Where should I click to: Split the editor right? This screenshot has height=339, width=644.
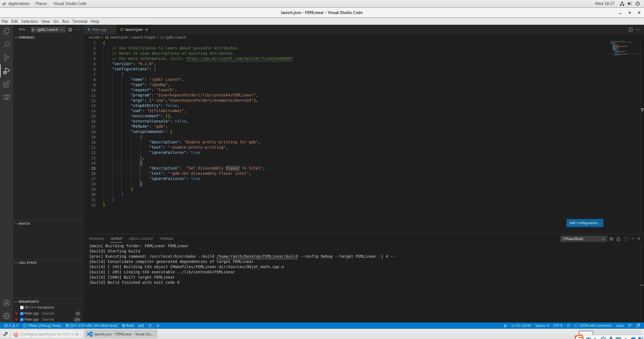[x=631, y=30]
